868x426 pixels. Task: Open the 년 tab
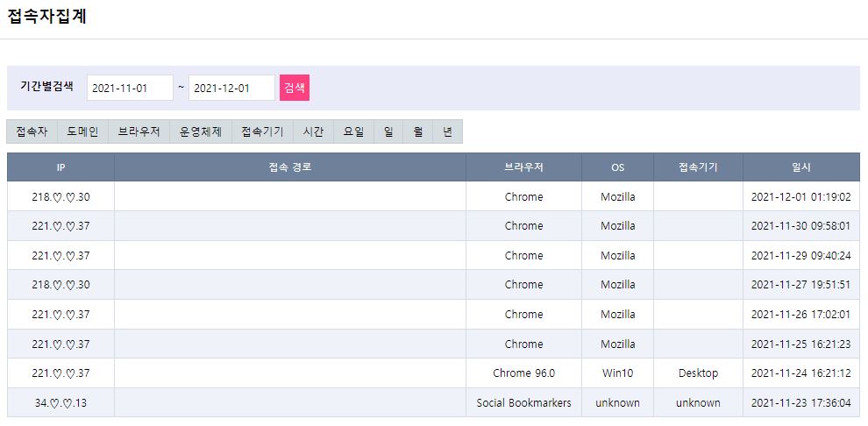click(x=447, y=131)
